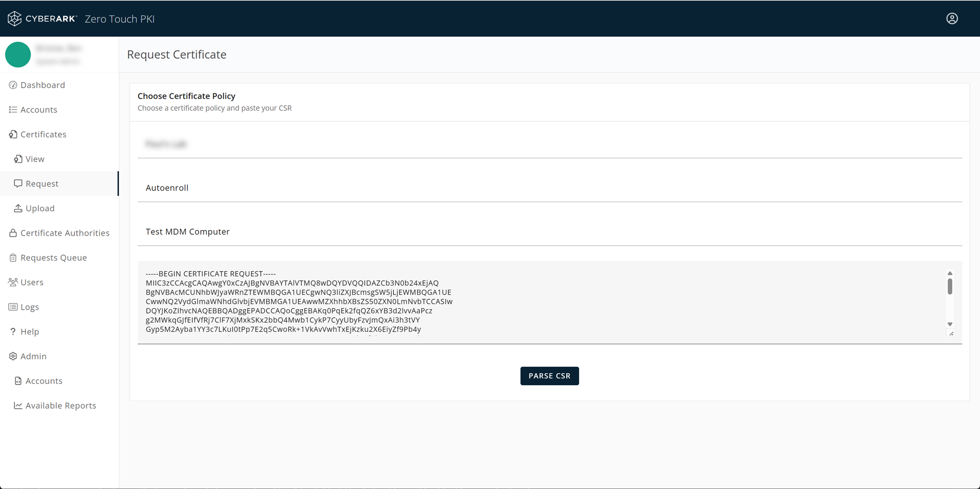Select the Test MDM Computer policy
The image size is (980, 489).
(x=187, y=232)
